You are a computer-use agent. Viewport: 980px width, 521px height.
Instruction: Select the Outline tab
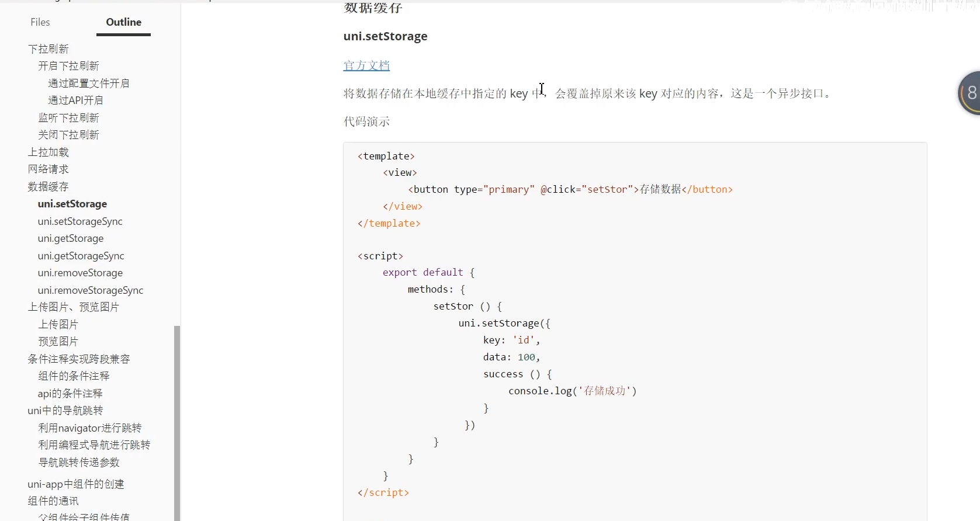pyautogui.click(x=123, y=22)
